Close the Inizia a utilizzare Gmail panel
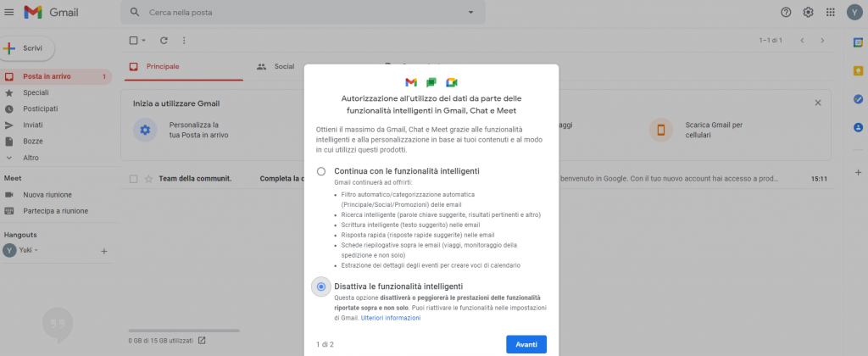This screenshot has height=356, width=868. pyautogui.click(x=818, y=103)
